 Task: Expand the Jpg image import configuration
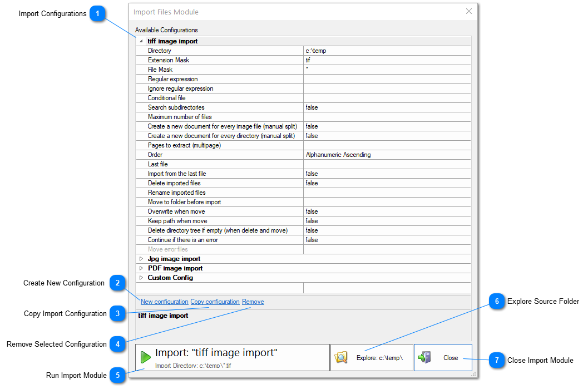(140, 258)
